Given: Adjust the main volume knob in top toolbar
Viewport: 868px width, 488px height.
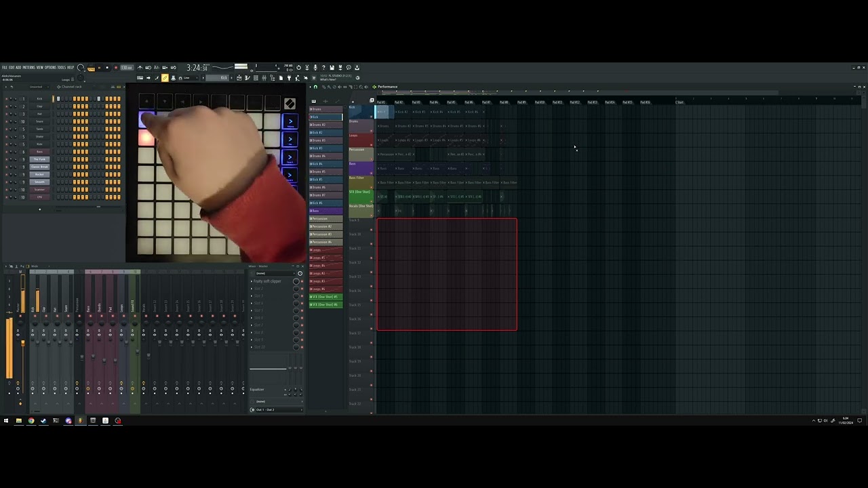Looking at the screenshot, I should [x=80, y=67].
